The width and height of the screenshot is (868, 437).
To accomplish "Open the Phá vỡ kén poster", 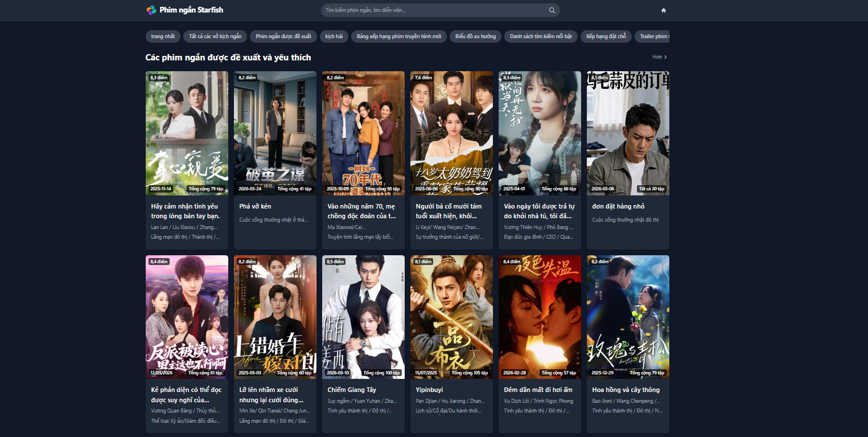I will [x=275, y=133].
